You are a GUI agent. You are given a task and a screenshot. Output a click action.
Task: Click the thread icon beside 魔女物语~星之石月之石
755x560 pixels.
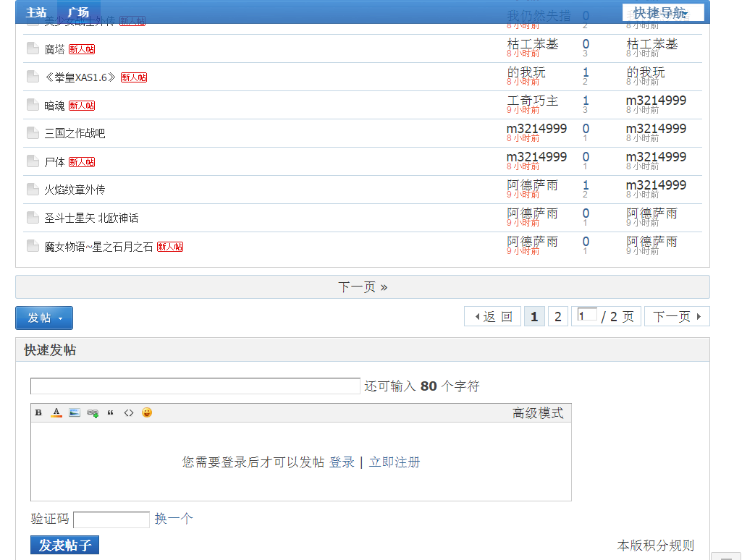[33, 246]
